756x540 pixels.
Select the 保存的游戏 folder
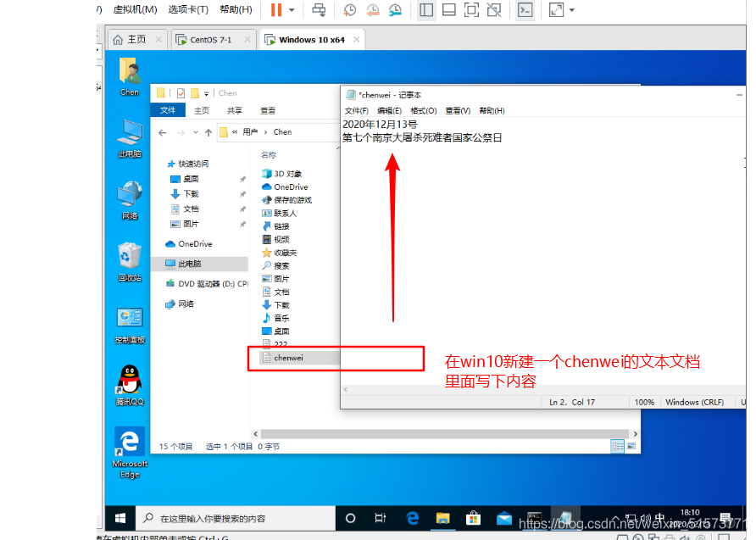(286, 200)
